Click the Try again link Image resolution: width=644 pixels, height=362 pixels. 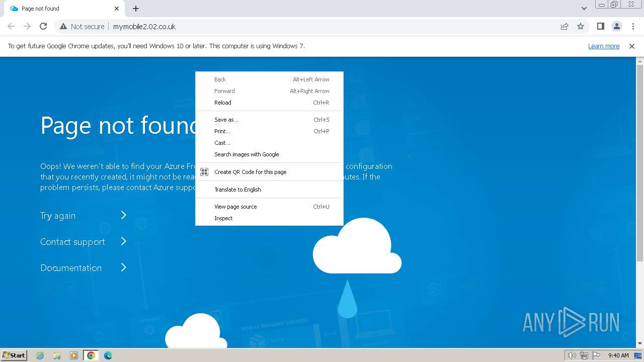[x=58, y=216]
